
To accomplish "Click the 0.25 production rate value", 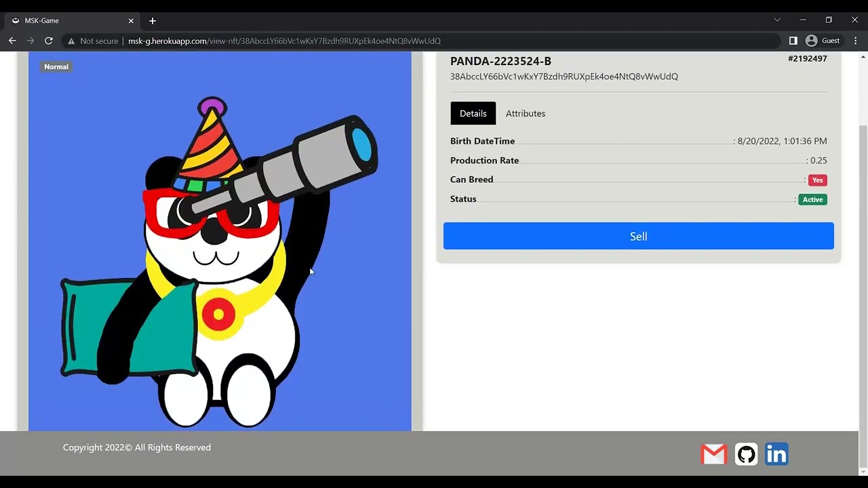I will (x=818, y=161).
